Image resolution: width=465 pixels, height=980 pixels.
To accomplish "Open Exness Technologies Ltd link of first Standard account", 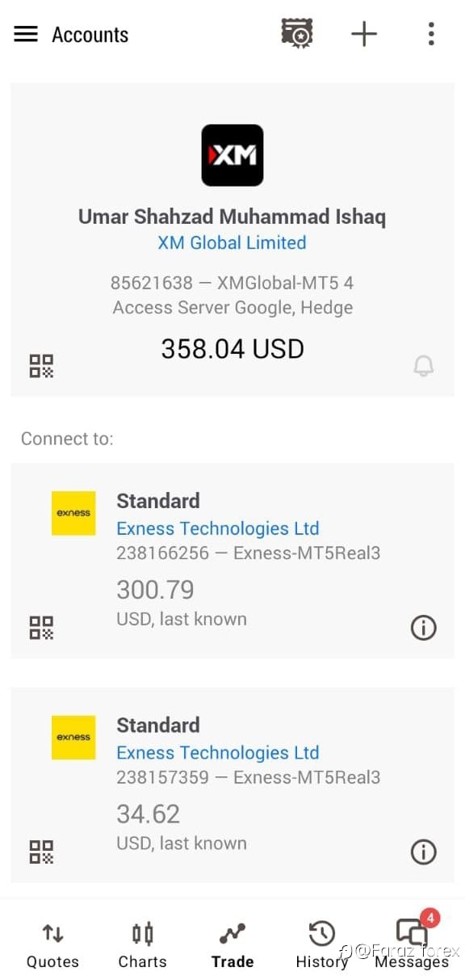I will (x=218, y=528).
